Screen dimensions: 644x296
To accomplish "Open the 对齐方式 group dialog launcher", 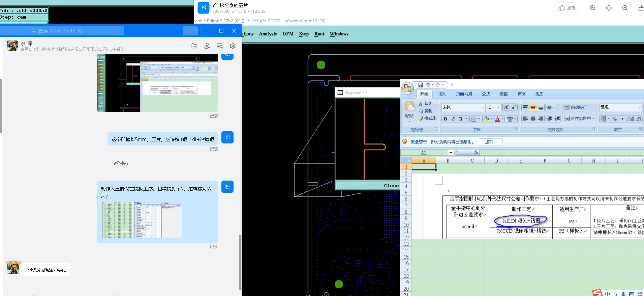I will (594, 129).
